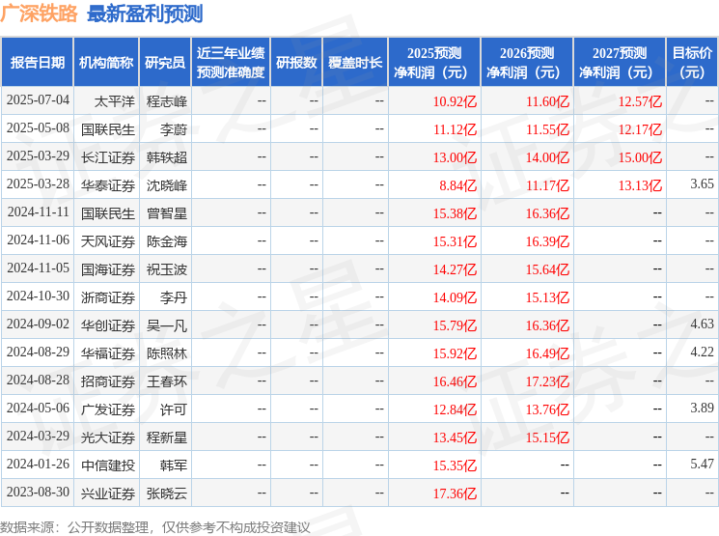Click the 目标价 column header

coord(692,62)
